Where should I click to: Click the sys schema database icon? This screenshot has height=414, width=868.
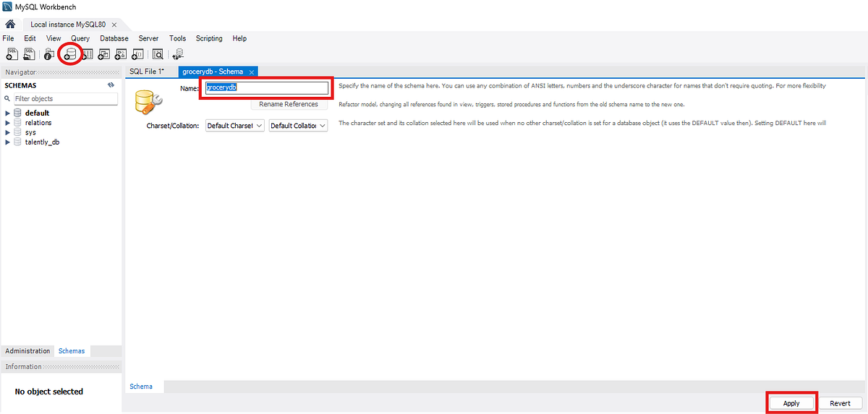[x=18, y=132]
